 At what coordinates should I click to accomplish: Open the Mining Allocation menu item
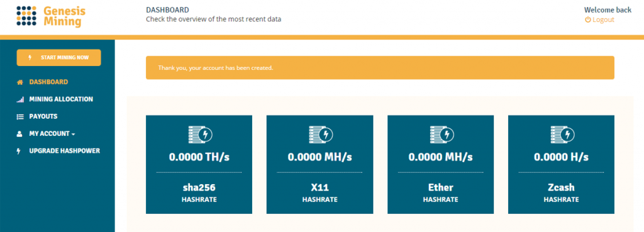click(x=61, y=99)
